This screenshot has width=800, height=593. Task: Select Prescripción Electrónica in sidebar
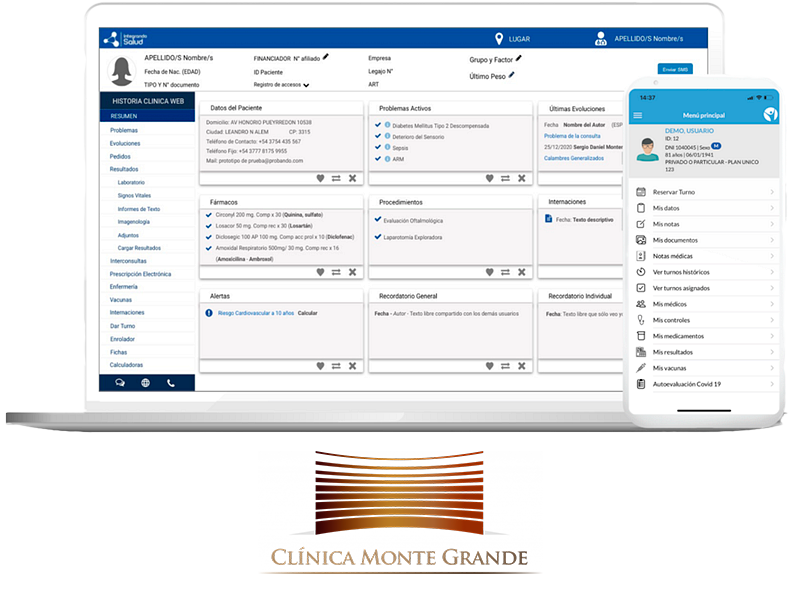(140, 274)
